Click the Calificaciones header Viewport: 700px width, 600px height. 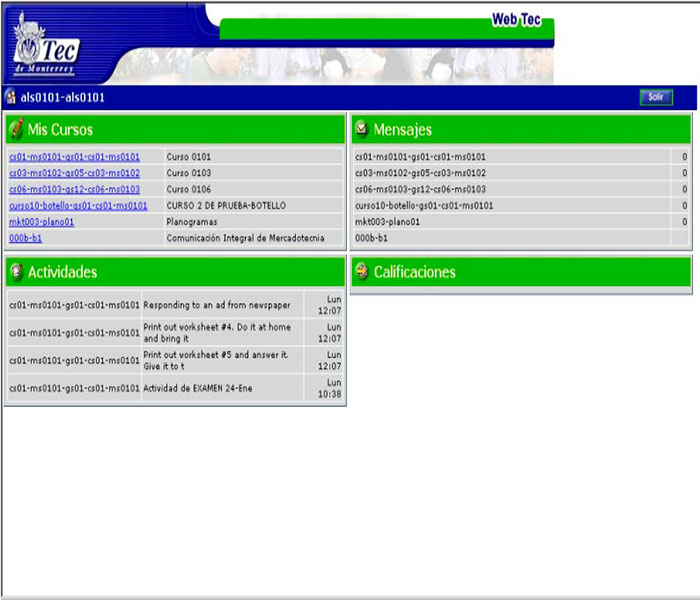(521, 272)
